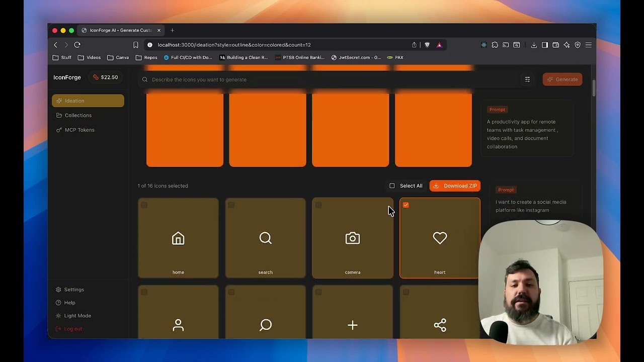Screen dimensions: 644x362
Task: Select the IconForge AI browser tab
Action: coord(121,30)
